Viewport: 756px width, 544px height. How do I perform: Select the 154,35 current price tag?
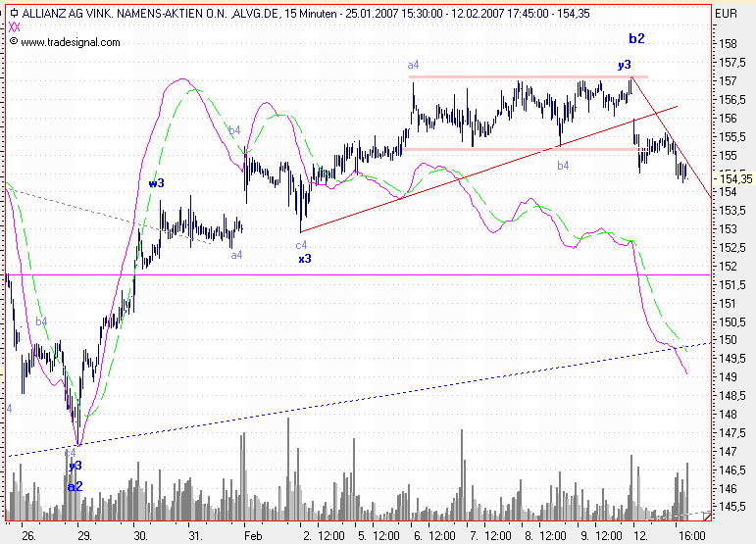point(734,178)
